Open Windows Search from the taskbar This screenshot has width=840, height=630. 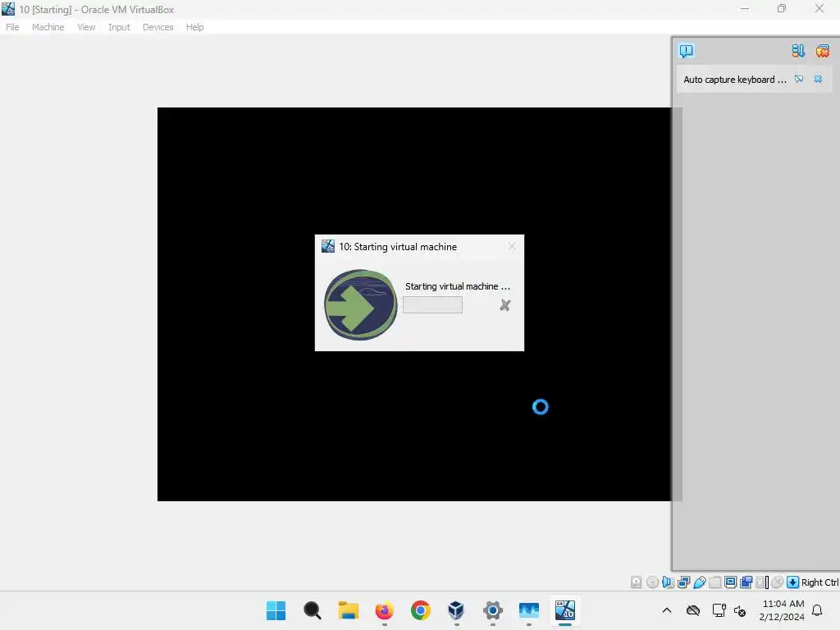pos(313,610)
